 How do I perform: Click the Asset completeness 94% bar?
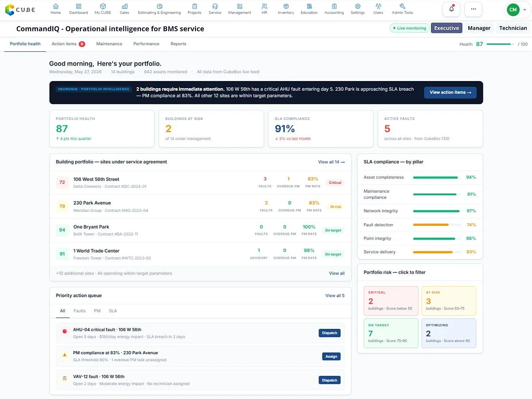click(x=437, y=178)
